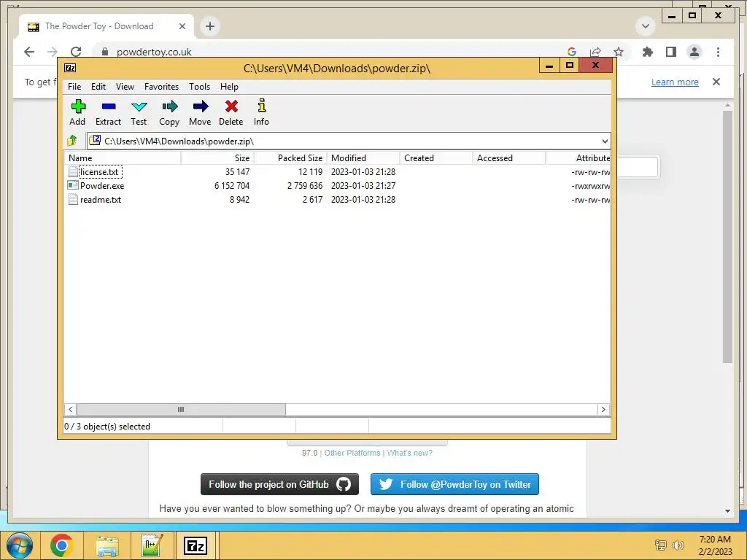Open the Chrome extensions puzzle icon
Viewport: 747px width, 560px height.
click(648, 52)
